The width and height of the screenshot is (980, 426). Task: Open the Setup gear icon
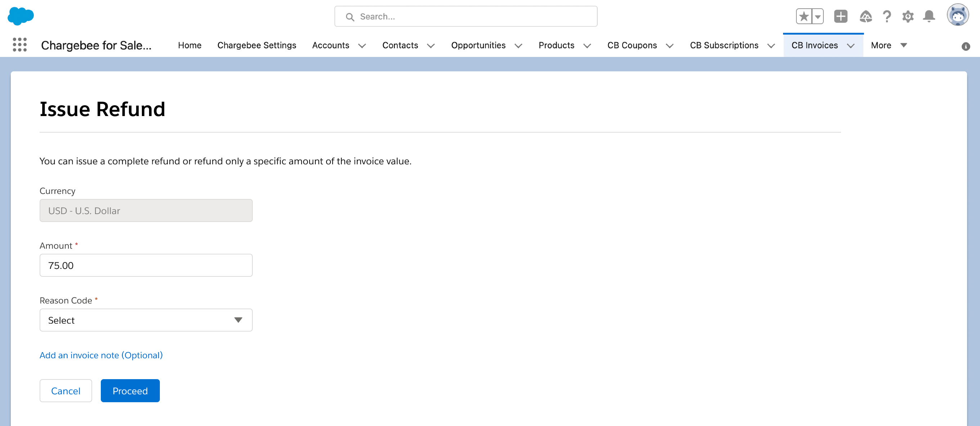pos(908,16)
